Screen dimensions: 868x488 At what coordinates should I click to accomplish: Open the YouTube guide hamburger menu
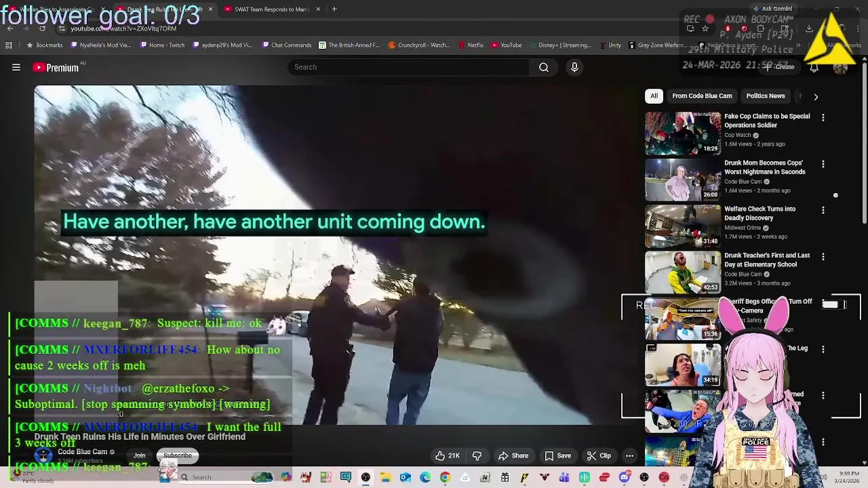coord(16,67)
